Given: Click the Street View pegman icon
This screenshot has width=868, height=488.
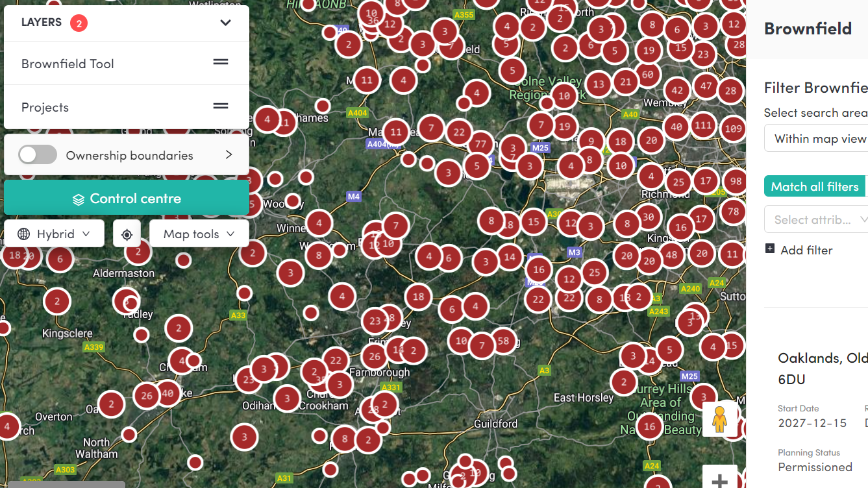Looking at the screenshot, I should pyautogui.click(x=719, y=419).
